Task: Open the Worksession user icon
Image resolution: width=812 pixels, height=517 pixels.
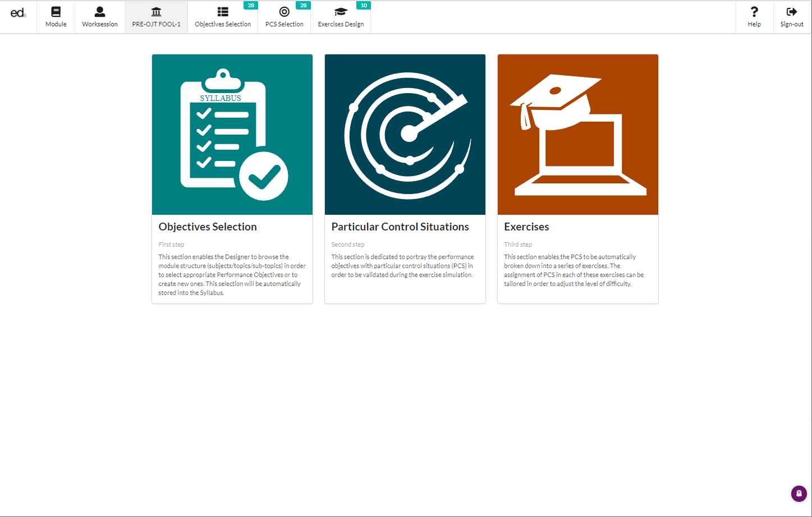Action: pyautogui.click(x=100, y=12)
